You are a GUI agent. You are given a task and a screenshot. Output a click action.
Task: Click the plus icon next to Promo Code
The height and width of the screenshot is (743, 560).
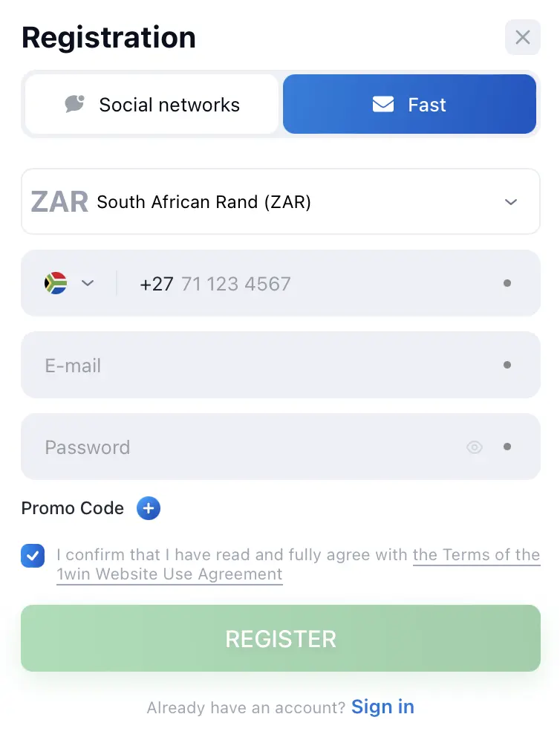point(148,508)
